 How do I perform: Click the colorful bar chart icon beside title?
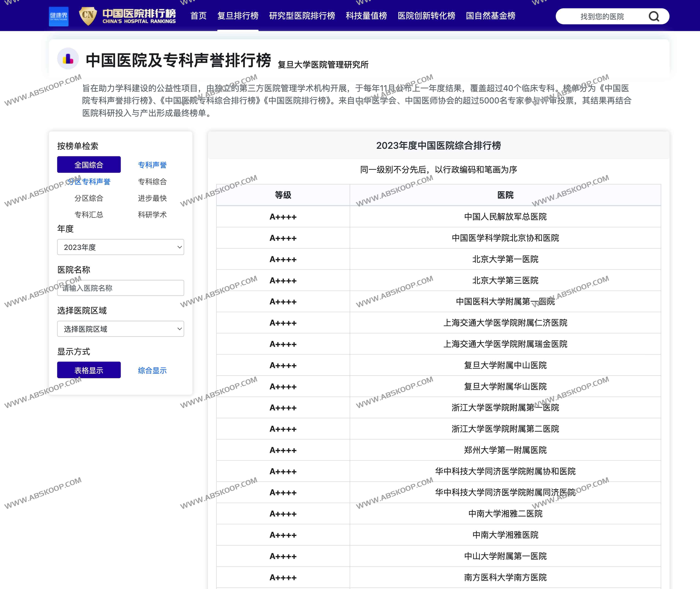point(68,59)
